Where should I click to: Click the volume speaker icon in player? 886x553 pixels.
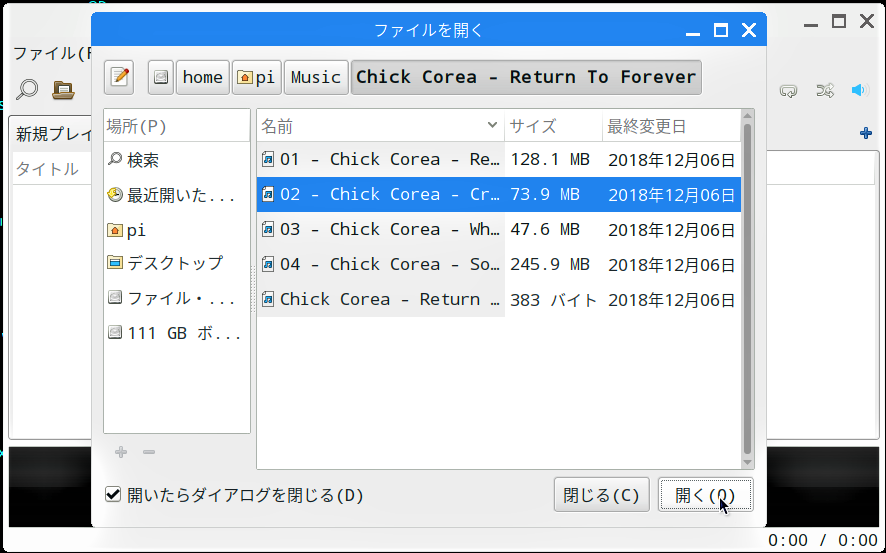point(859,90)
